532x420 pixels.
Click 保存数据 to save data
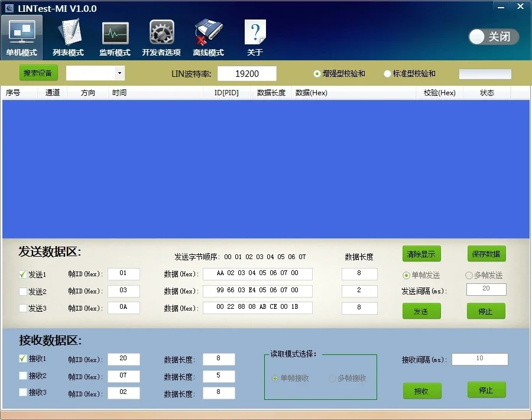[x=486, y=253]
